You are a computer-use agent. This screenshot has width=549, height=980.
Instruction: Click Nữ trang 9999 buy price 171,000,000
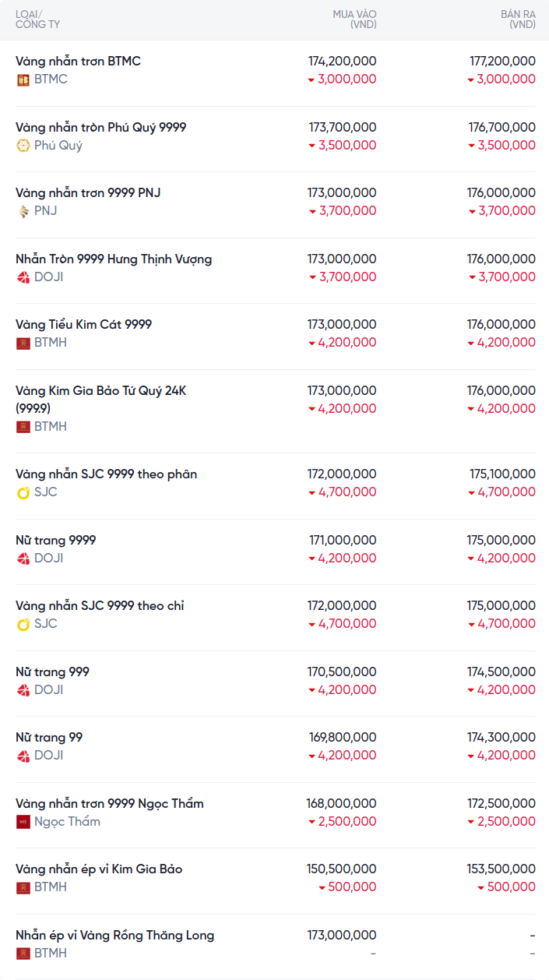coord(343,541)
